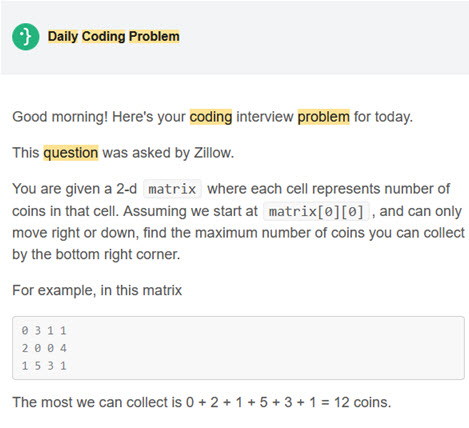
Task: Click the second row "2 0 0 4" of matrix
Action: point(44,348)
